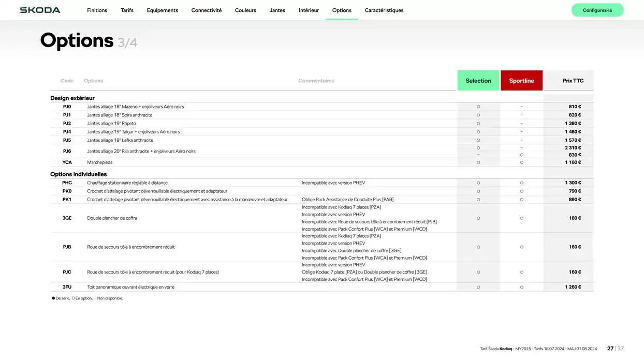
Task: Click the Škoda logo
Action: click(x=40, y=10)
